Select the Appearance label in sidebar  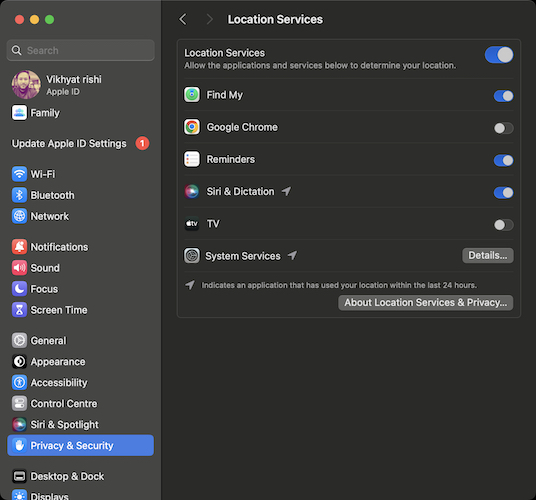pos(58,362)
